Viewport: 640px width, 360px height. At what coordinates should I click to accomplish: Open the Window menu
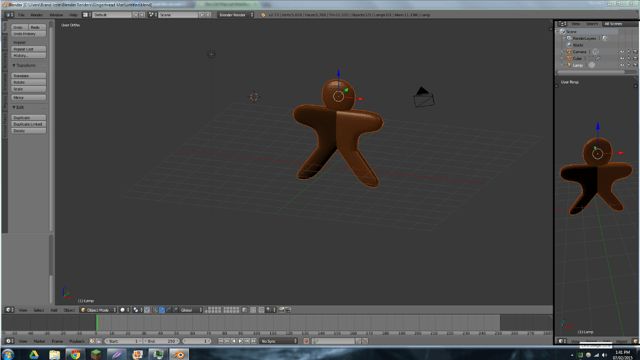[56, 15]
